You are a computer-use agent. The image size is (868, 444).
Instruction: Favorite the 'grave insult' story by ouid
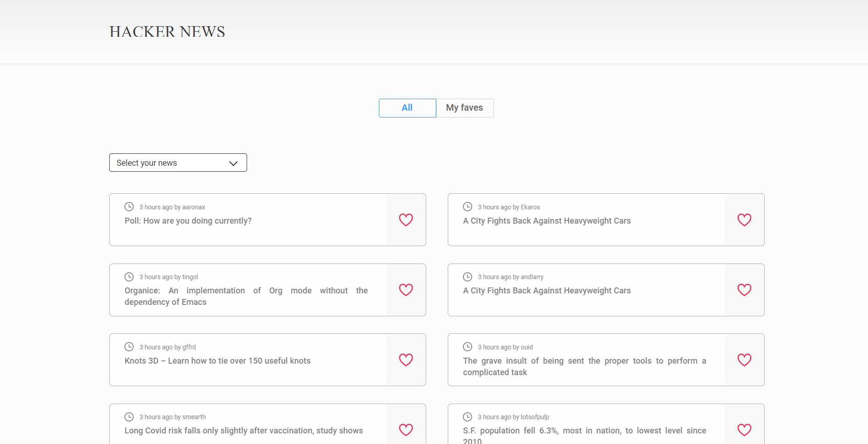coord(744,360)
